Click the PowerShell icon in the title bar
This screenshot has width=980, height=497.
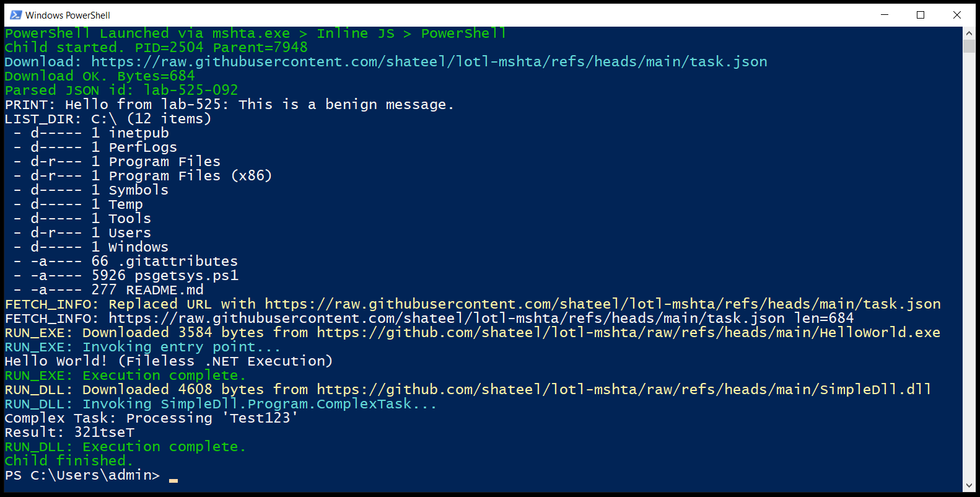tap(15, 15)
